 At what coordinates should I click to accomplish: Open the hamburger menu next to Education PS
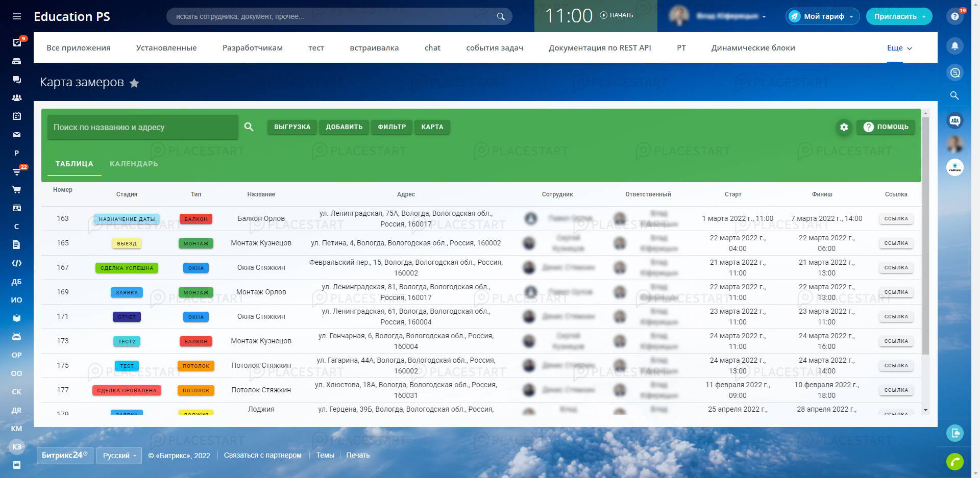pos(17,16)
